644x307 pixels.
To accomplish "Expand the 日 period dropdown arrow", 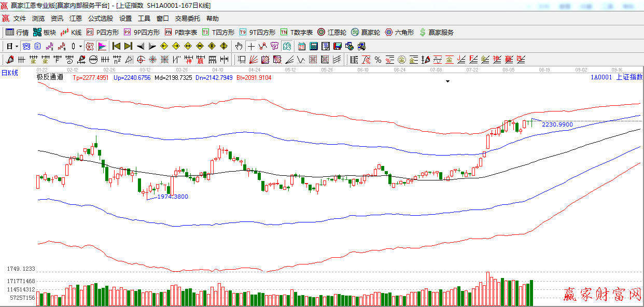I will (x=17, y=46).
